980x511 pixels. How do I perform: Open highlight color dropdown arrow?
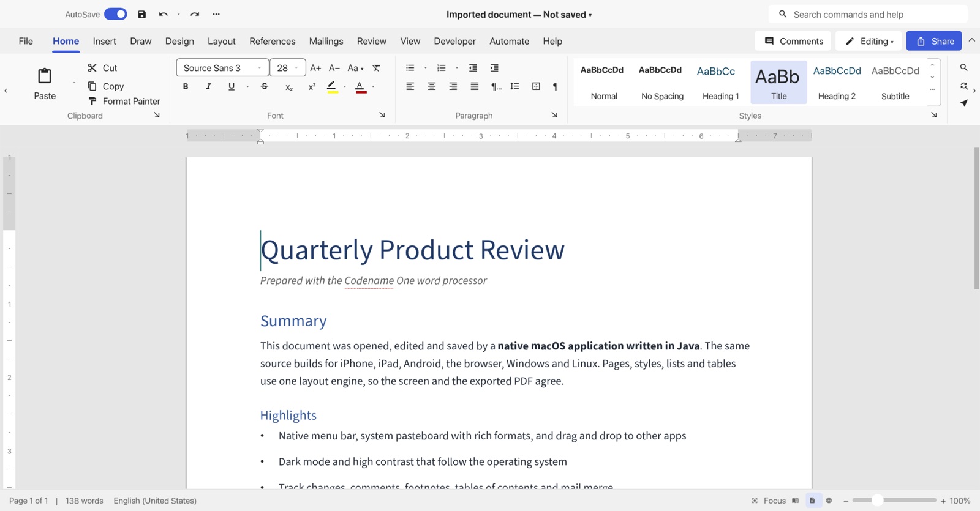[x=345, y=87]
